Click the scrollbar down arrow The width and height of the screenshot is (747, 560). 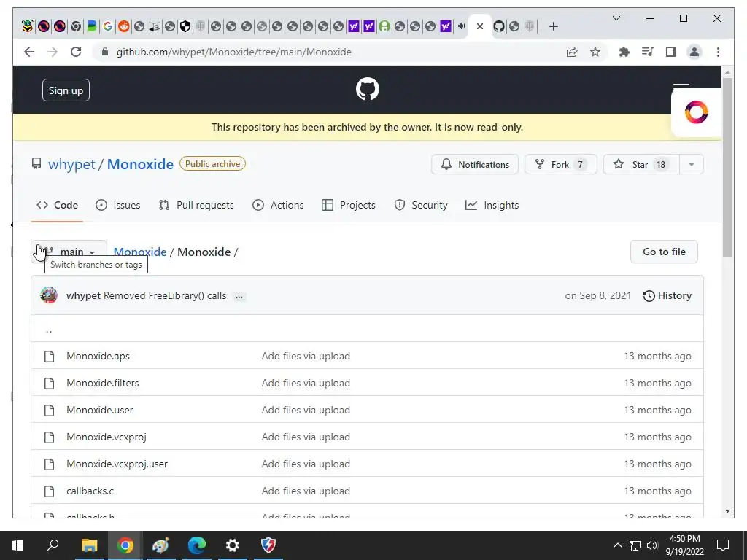[x=727, y=511]
